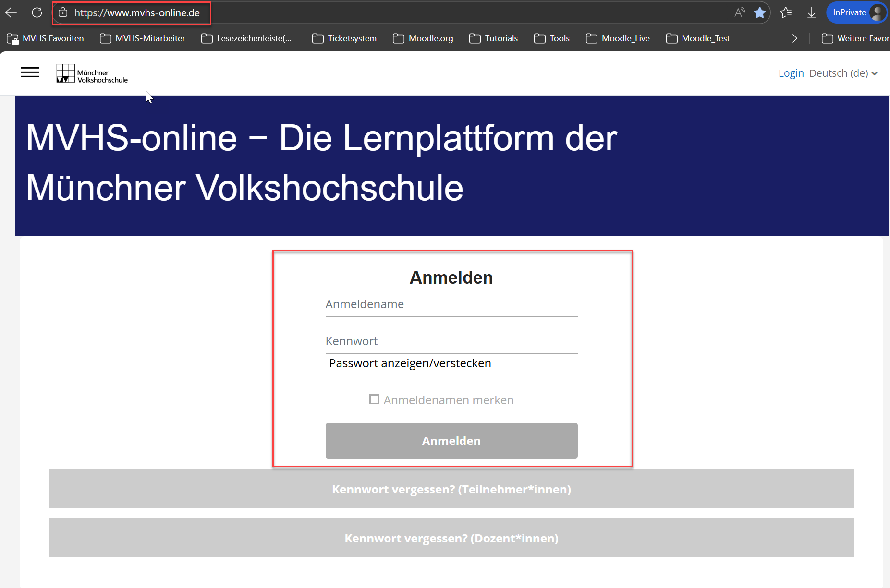890x588 pixels.
Task: Open the downloads icon
Action: pos(812,13)
